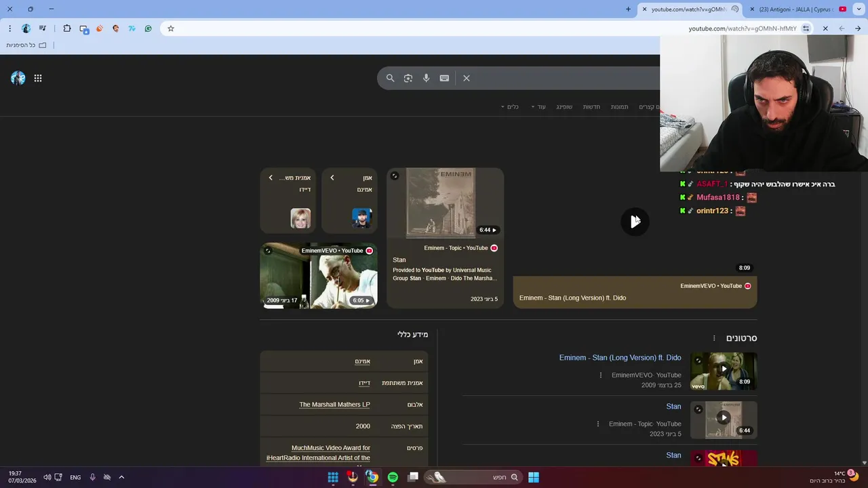Bookmark this page with star icon
Image resolution: width=868 pixels, height=488 pixels.
pyautogui.click(x=171, y=28)
